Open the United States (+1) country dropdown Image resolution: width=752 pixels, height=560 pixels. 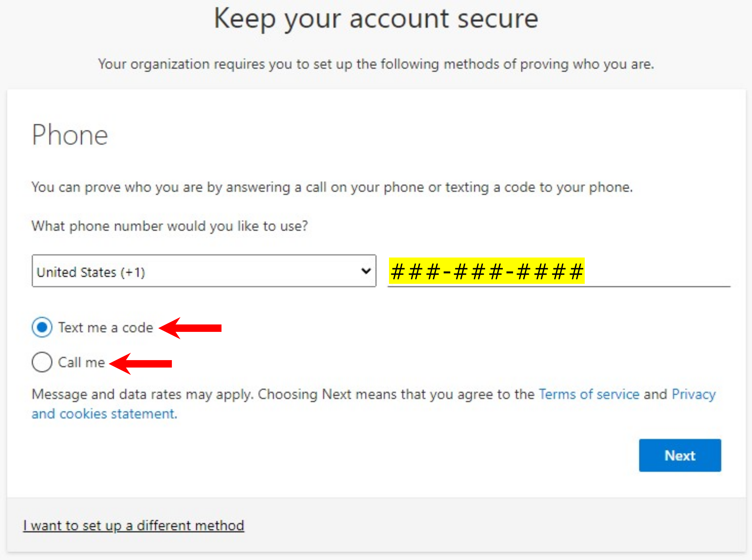point(203,271)
